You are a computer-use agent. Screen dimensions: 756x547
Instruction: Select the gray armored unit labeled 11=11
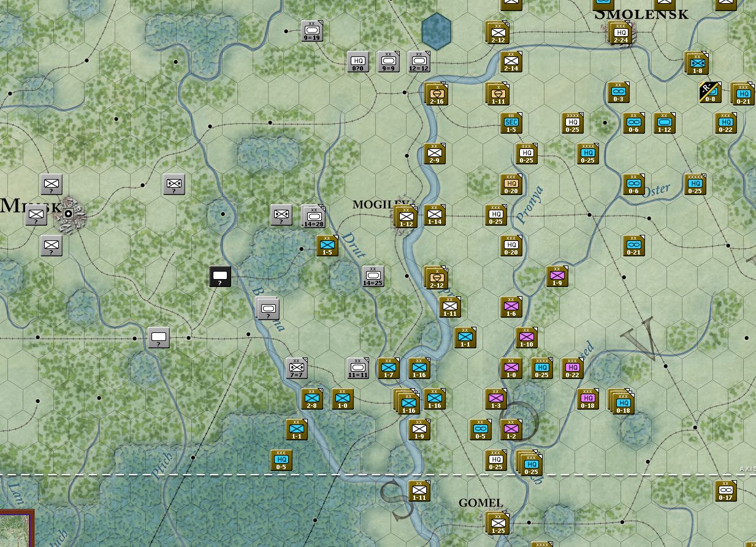[x=358, y=368]
